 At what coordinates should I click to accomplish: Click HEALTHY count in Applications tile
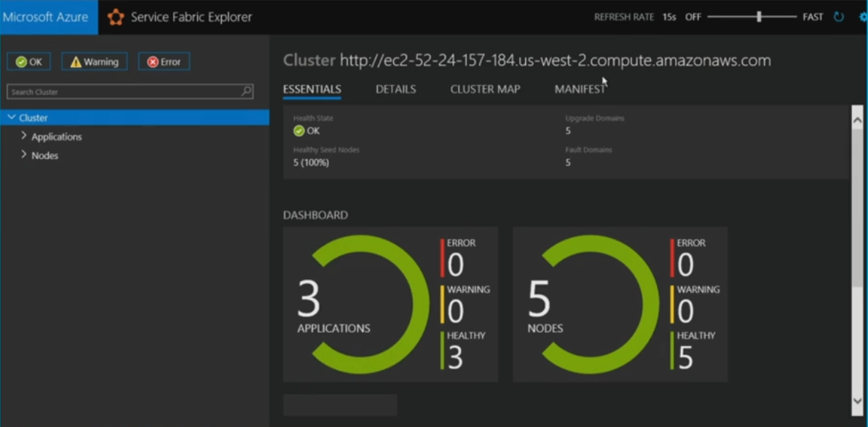coord(455,358)
